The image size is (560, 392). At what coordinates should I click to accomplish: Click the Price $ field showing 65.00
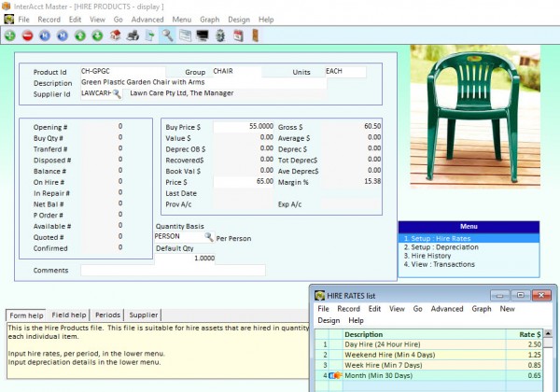(x=244, y=182)
